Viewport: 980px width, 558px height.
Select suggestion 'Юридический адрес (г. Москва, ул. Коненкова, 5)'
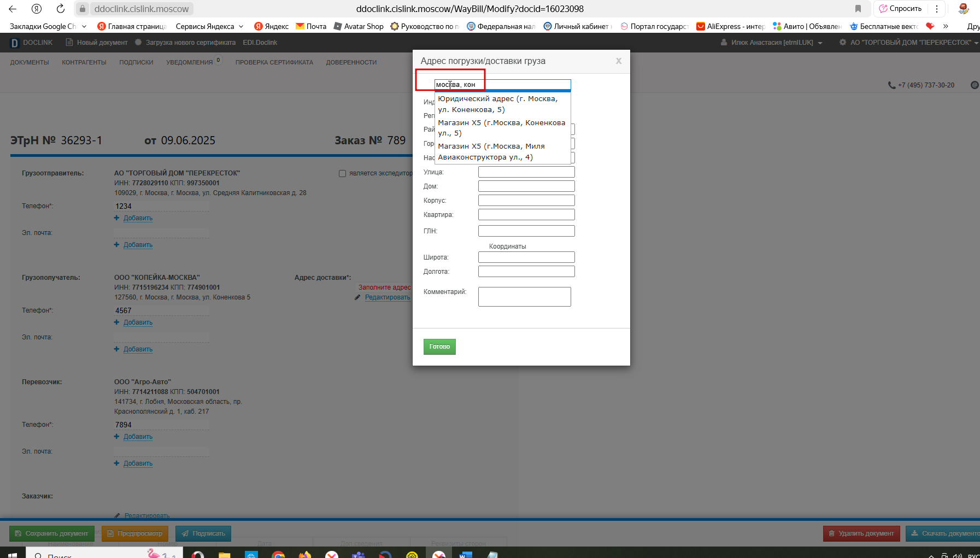[502, 104]
